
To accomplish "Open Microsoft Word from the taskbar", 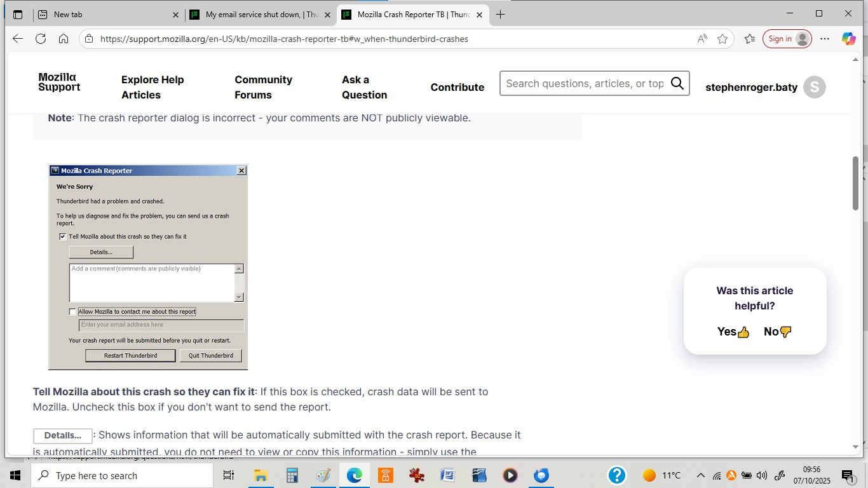I will click(448, 475).
